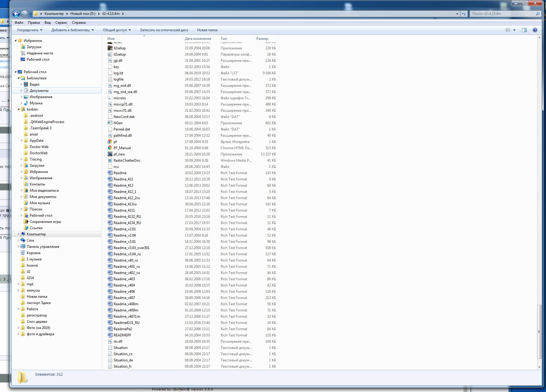Viewport: 546px width, 392px height.
Task: Select the Readme_411 document icon
Action: 110,179
